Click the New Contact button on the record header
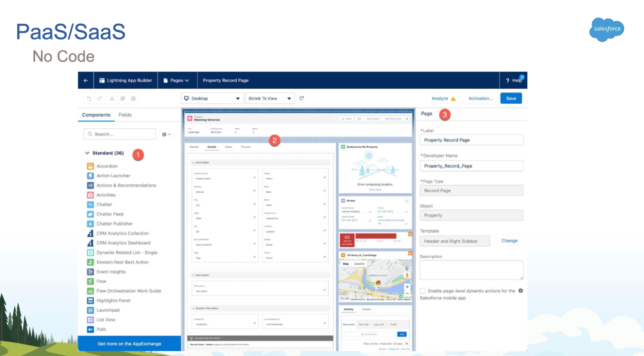This screenshot has height=356, width=644. [373, 119]
